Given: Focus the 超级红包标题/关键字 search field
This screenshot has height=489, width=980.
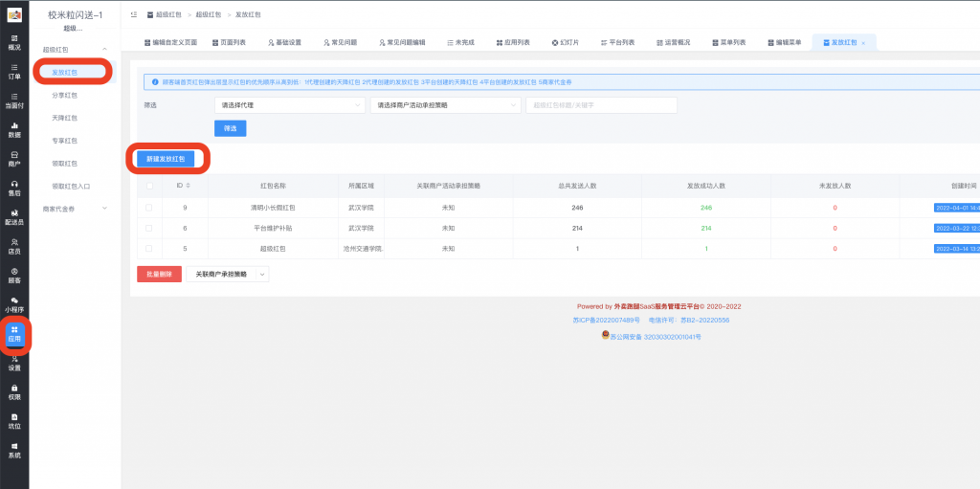Looking at the screenshot, I should pos(602,105).
